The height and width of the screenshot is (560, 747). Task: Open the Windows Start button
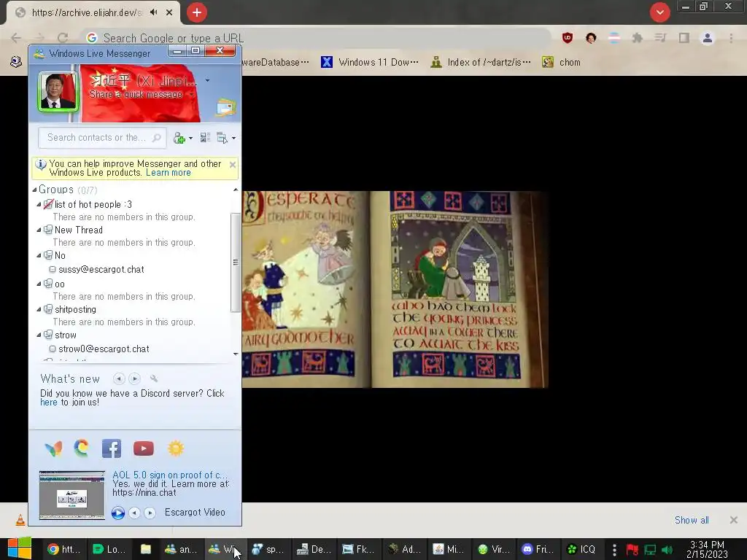coord(20,548)
